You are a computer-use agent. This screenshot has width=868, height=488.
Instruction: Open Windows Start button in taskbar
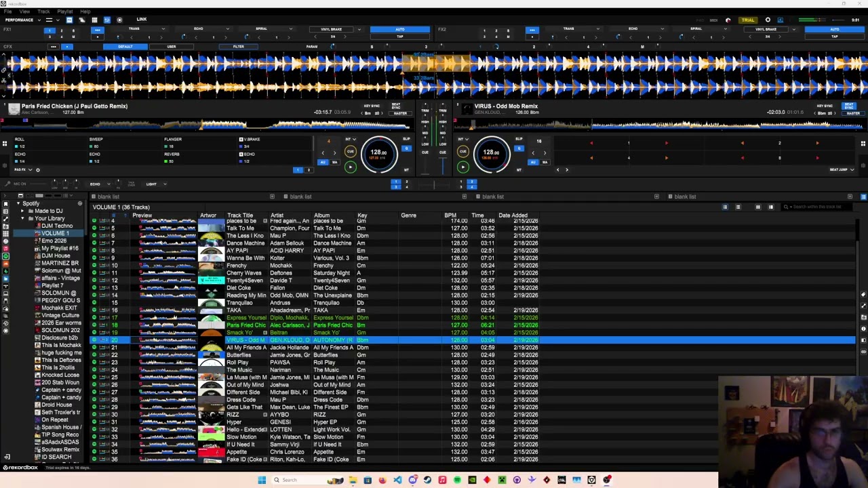coord(262,480)
